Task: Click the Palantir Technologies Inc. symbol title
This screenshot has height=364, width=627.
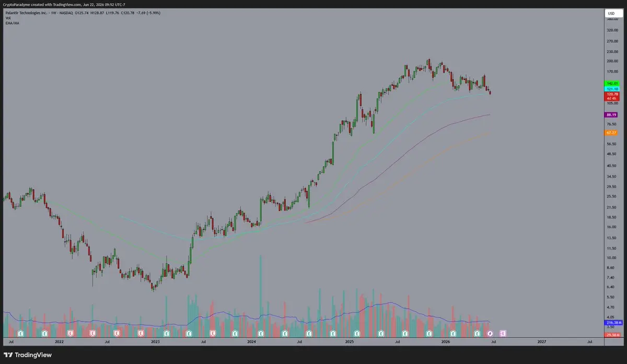Action: 27,13
